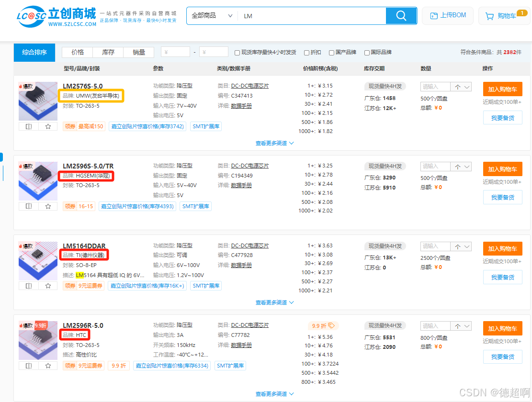
Task: Sort results by 价格
Action: point(78,52)
